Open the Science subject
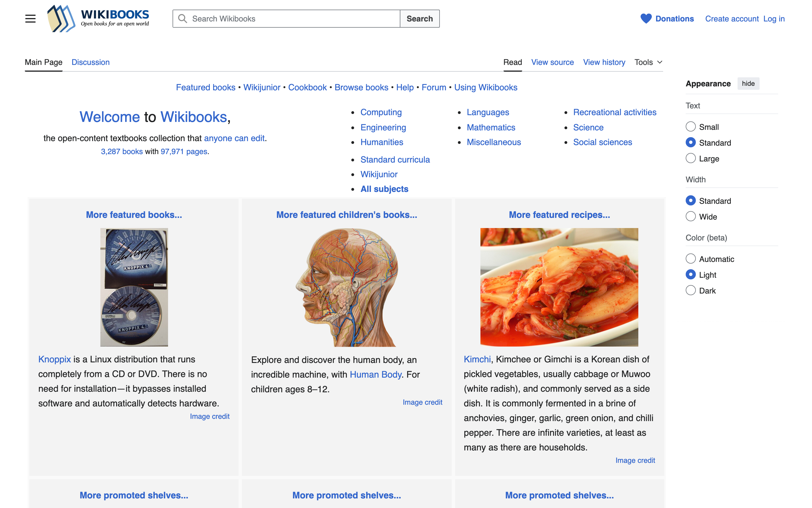 click(x=588, y=127)
